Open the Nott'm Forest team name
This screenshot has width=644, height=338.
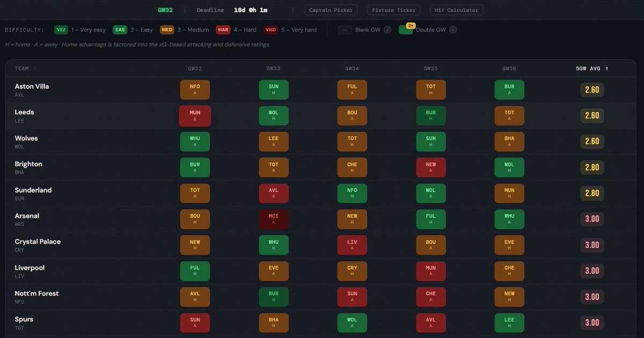click(x=36, y=293)
